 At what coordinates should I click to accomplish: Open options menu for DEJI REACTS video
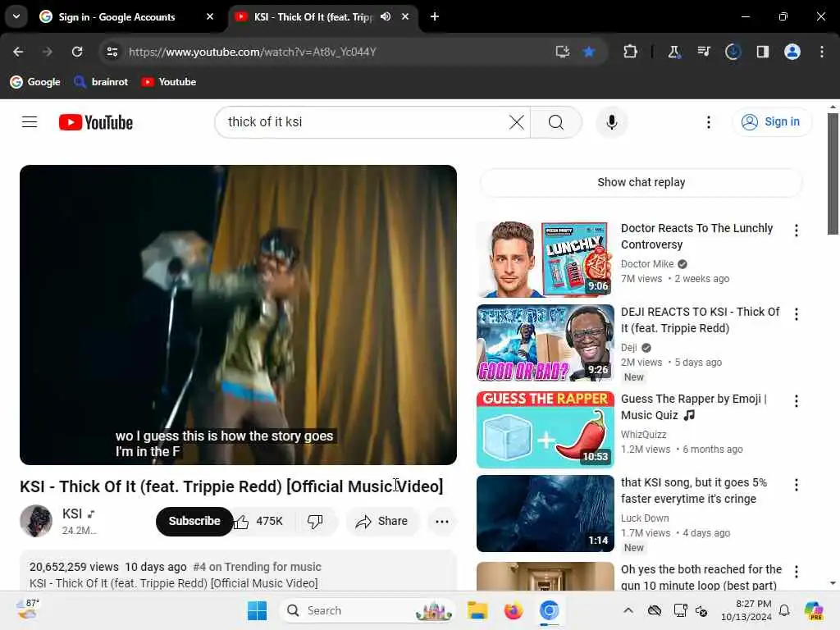797,314
